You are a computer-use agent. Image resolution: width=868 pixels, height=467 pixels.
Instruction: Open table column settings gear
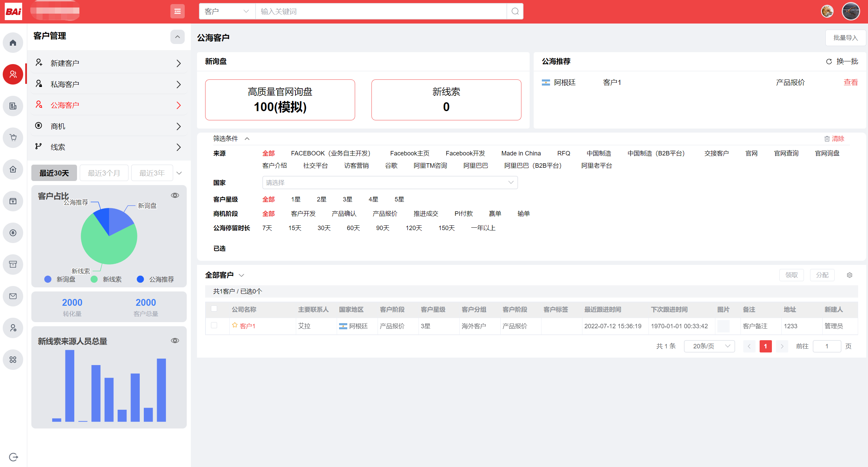click(850, 275)
